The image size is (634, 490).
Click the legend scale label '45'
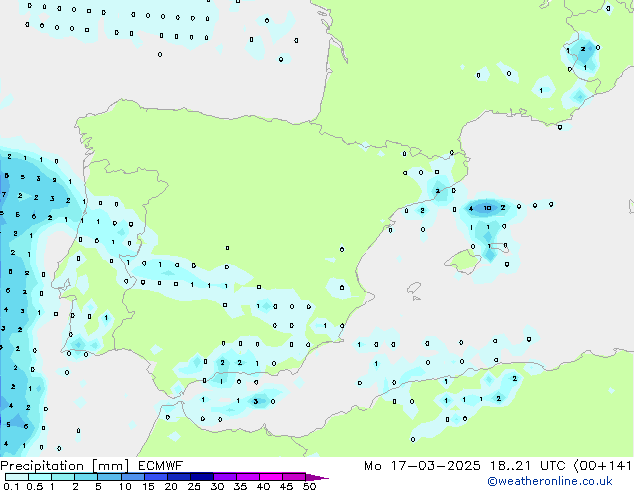[286, 486]
